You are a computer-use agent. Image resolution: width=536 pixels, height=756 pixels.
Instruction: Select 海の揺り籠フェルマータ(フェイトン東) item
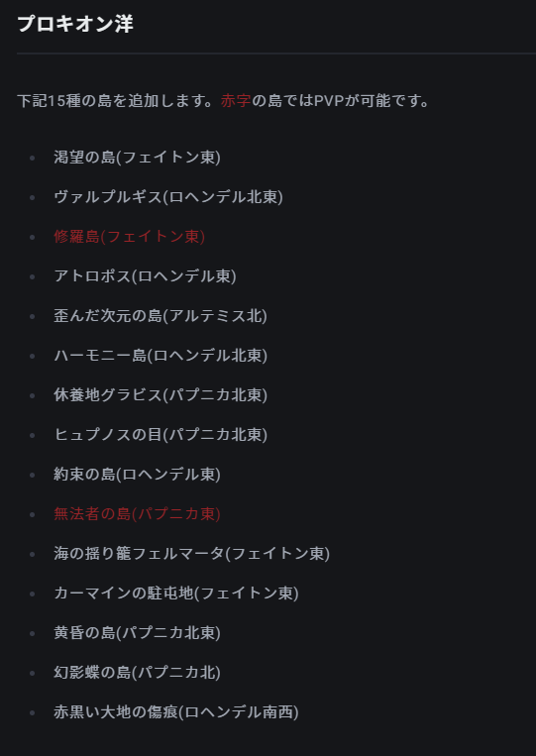click(x=192, y=554)
